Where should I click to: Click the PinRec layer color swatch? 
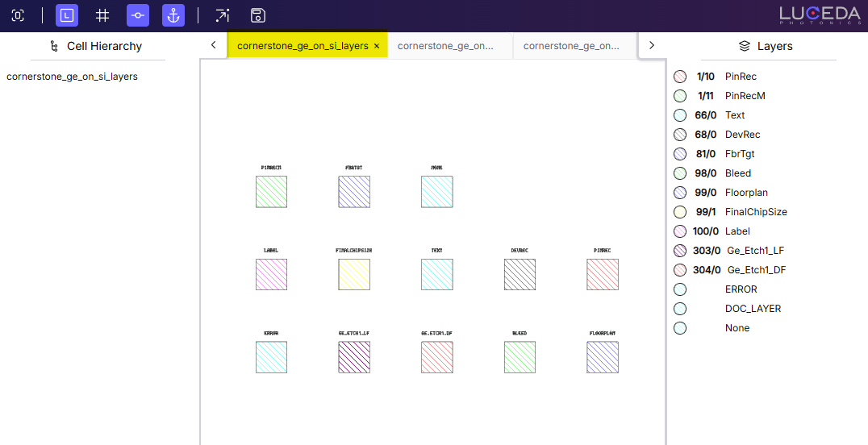680,77
